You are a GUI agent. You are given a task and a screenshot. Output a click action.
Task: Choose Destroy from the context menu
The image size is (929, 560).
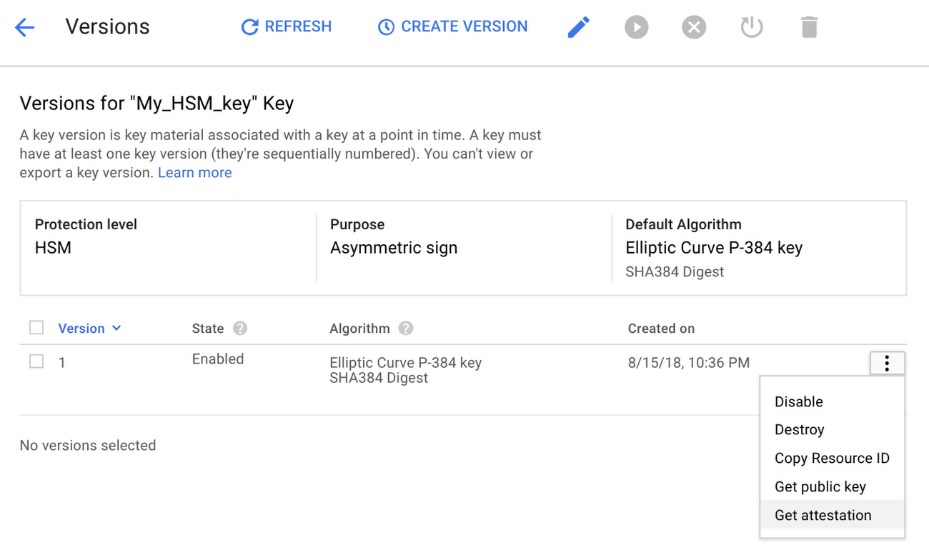pyautogui.click(x=800, y=429)
